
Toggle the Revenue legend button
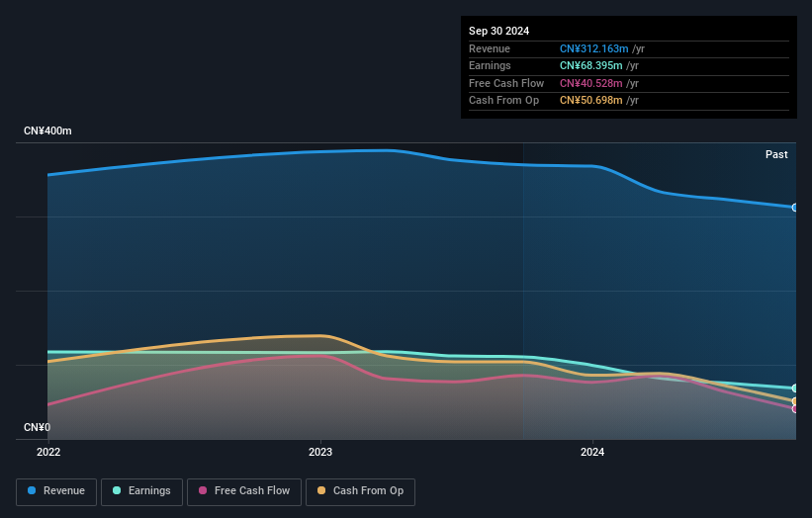(56, 491)
